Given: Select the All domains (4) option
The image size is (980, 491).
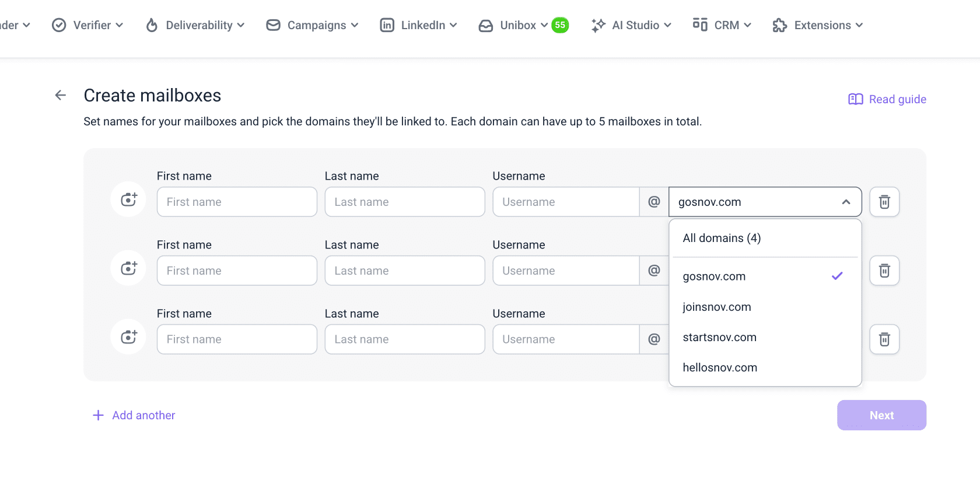Looking at the screenshot, I should (x=722, y=238).
